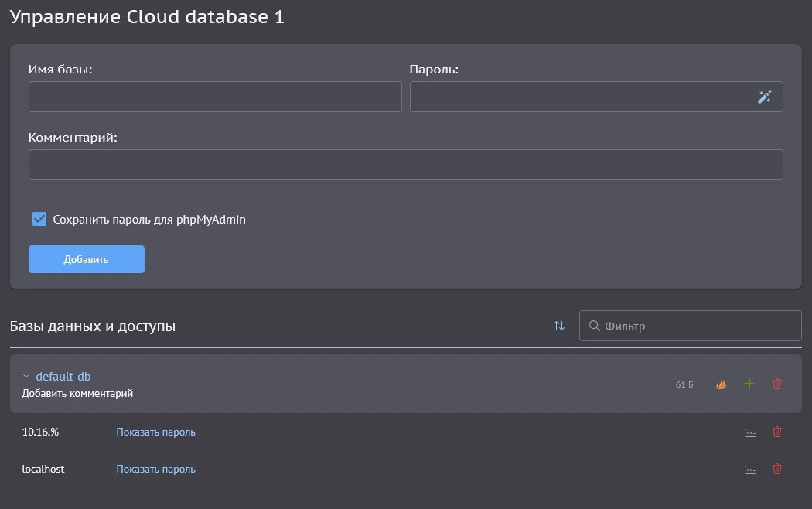This screenshot has width=812, height=509.
Task: Show password for 10.16.% host
Action: click(x=155, y=432)
